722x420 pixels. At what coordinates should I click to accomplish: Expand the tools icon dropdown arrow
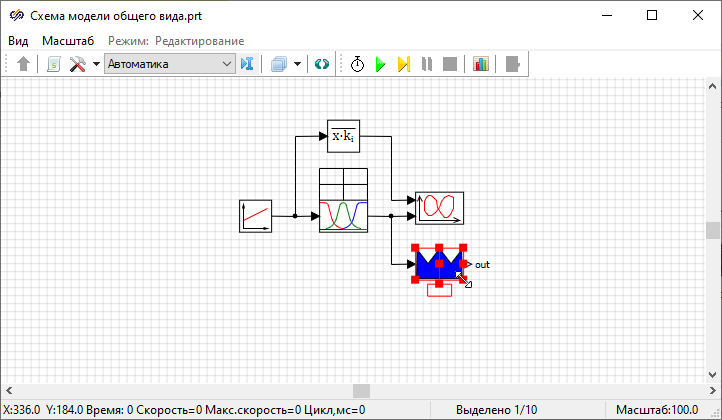(x=96, y=64)
